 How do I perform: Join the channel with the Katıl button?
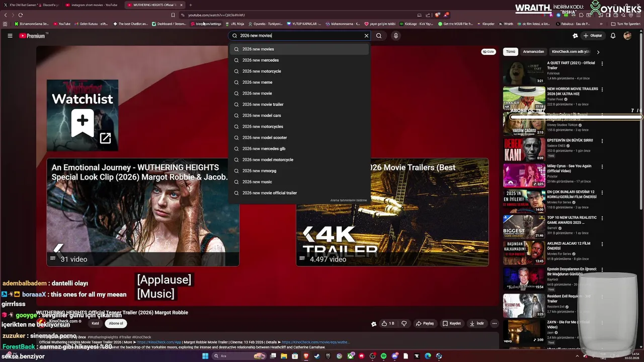(x=95, y=323)
